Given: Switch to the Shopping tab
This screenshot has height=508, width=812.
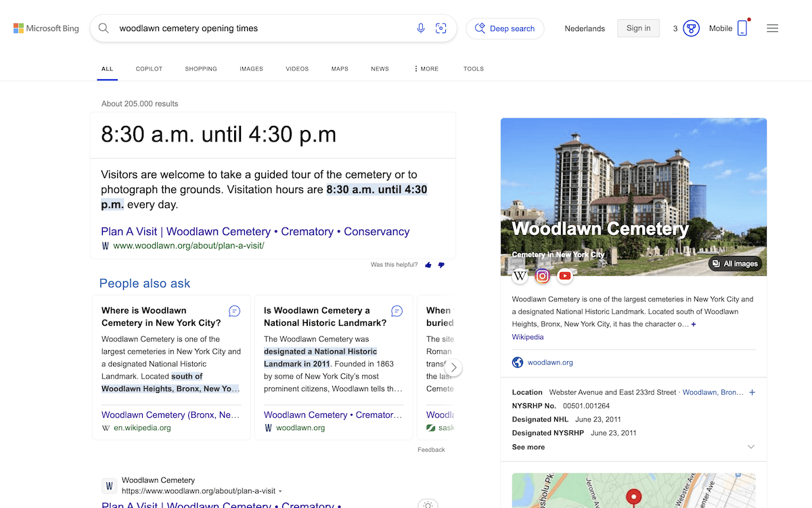Looking at the screenshot, I should [201, 68].
